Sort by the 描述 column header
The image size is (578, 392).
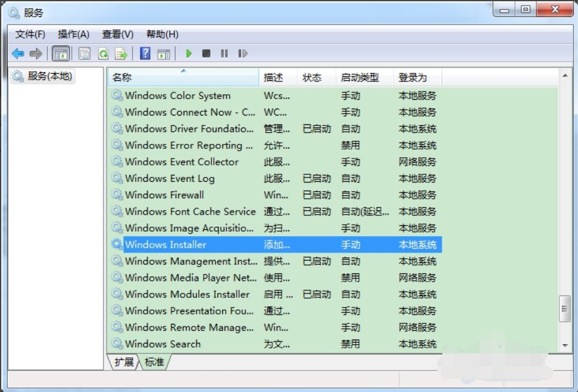pyautogui.click(x=278, y=77)
